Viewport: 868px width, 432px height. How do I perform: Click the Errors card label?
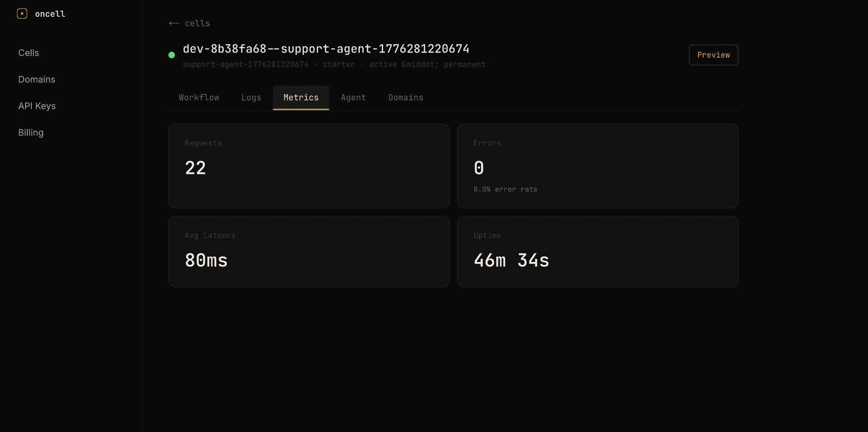click(x=487, y=143)
